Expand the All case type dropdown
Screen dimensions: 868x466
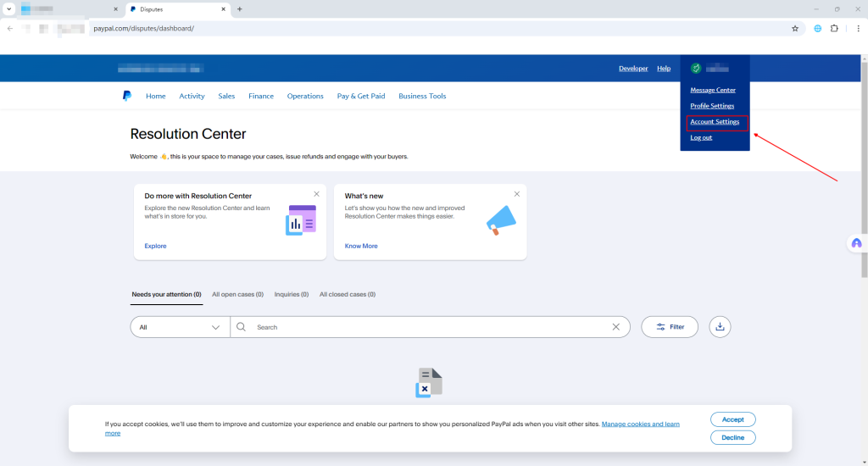[x=180, y=327]
